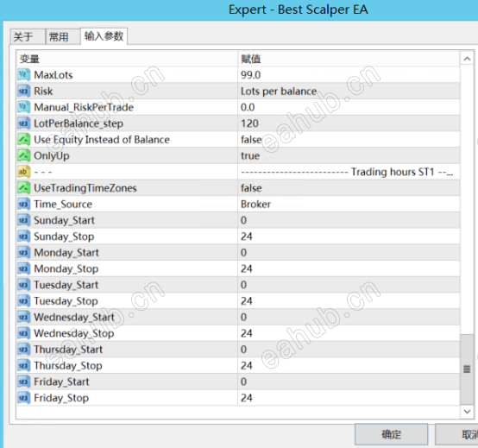Image resolution: width=478 pixels, height=448 pixels.
Task: Click the 确定 button
Action: point(391,434)
